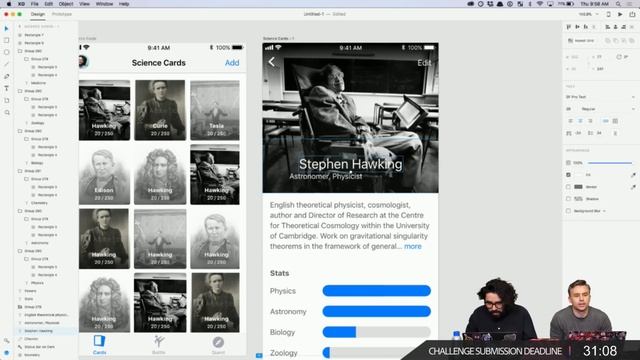The height and width of the screenshot is (360, 640).
Task: Click the macOS Spotlight search icon
Action: pyautogui.click(x=618, y=4)
